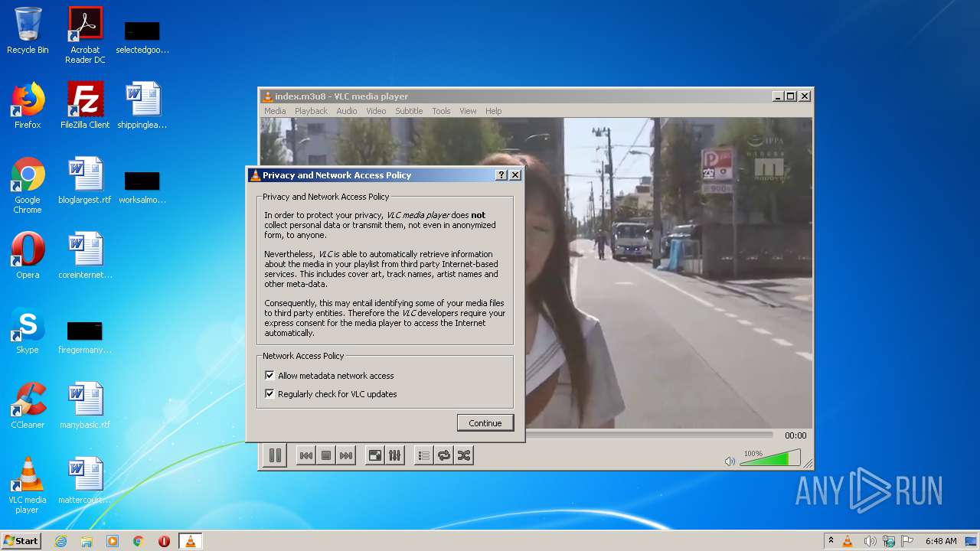Screen dimensions: 980x551
Task: Open the Playback menu
Action: (x=311, y=111)
